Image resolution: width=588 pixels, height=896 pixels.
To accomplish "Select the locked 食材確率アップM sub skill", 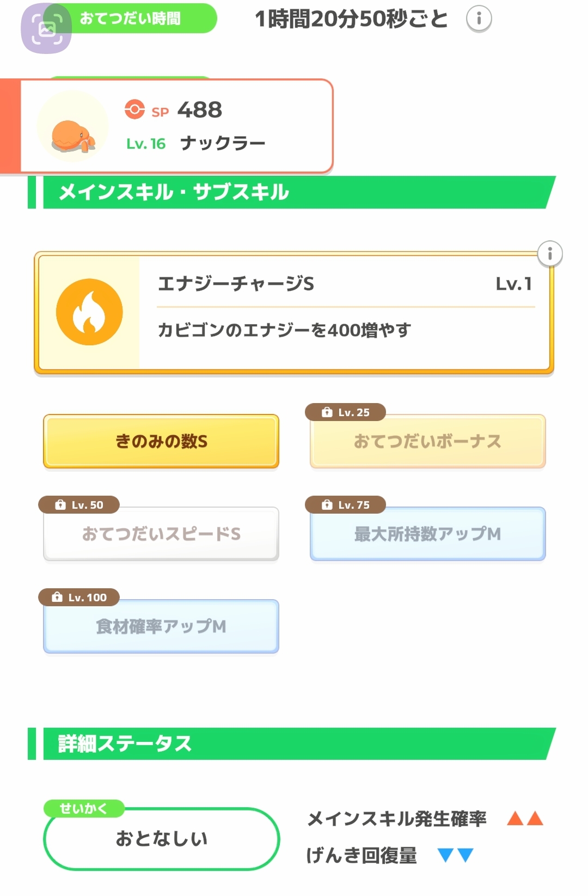I will click(161, 627).
